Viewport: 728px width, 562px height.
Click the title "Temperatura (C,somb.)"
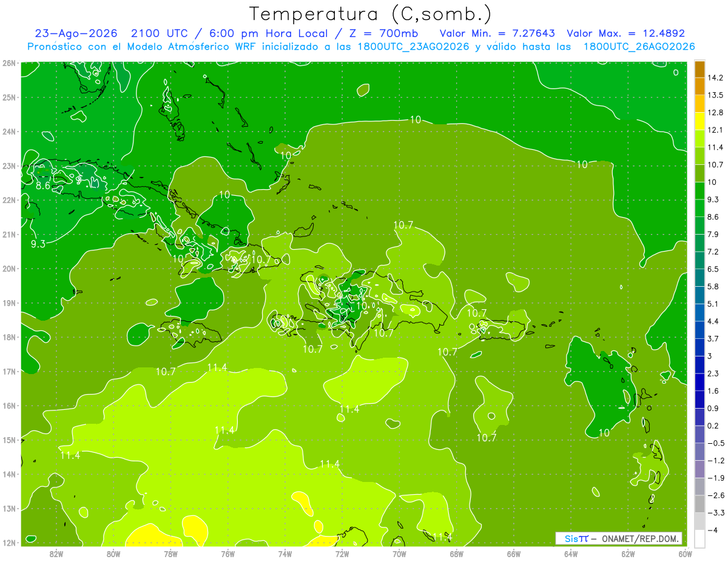[x=370, y=13]
